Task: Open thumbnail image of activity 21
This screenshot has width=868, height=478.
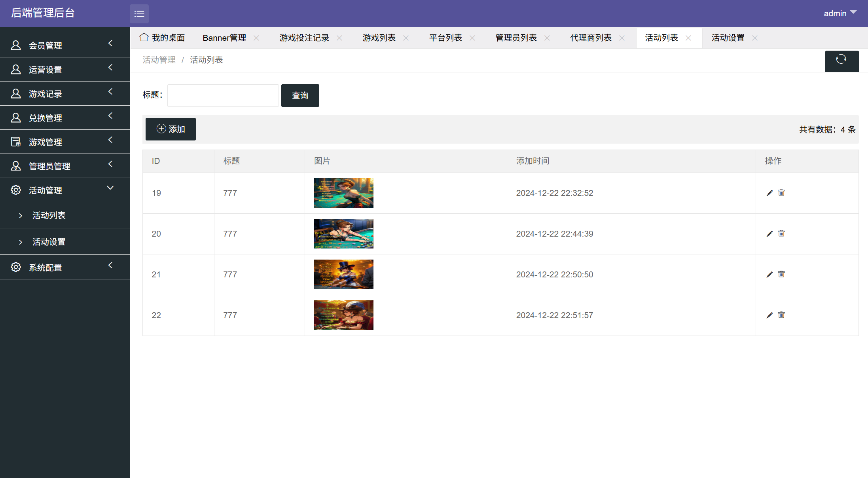Action: (343, 275)
